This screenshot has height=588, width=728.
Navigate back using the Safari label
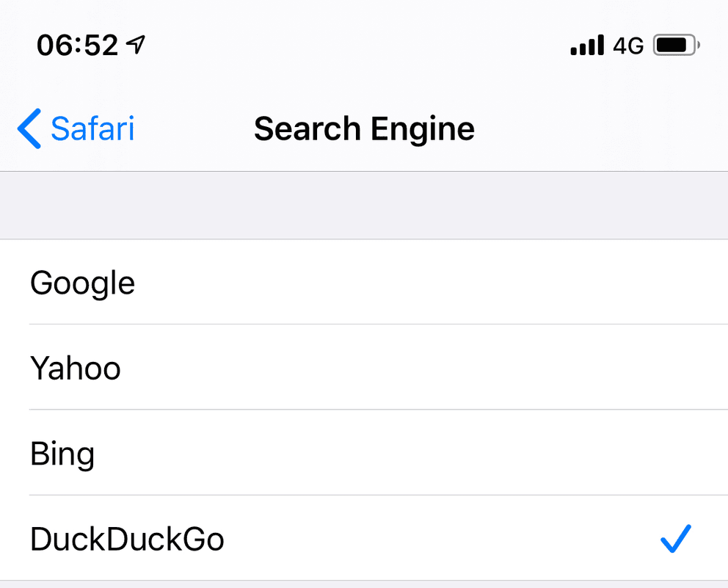click(92, 128)
